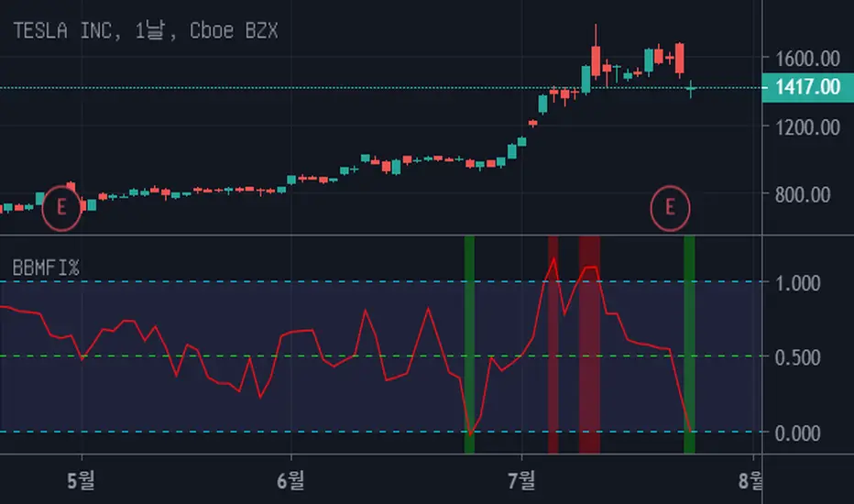This screenshot has width=854, height=504.
Task: Click the 0.500 indicator scale label
Action: point(798,358)
